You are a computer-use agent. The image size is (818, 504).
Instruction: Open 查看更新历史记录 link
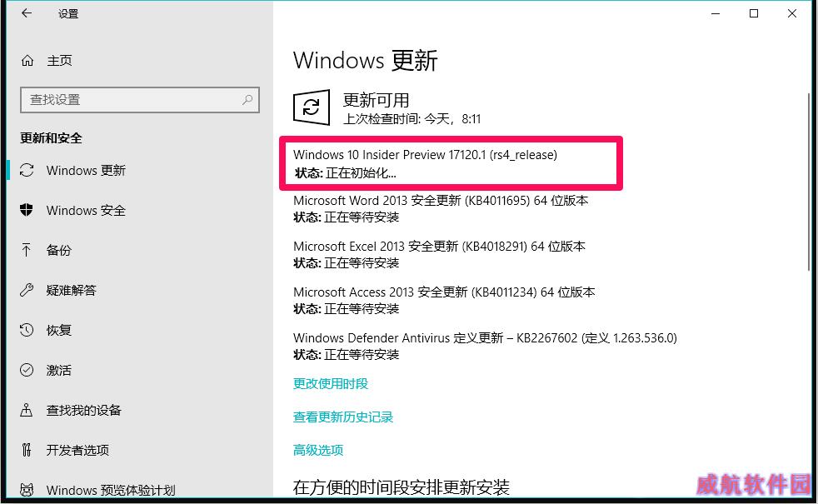(x=343, y=417)
